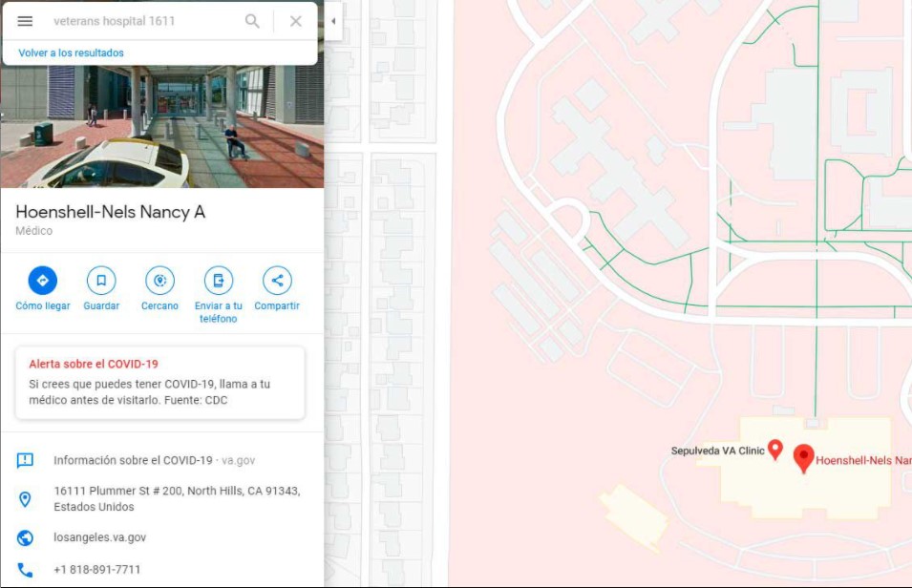Share the place via 'Compartir' icon
912x588 pixels.
point(277,281)
